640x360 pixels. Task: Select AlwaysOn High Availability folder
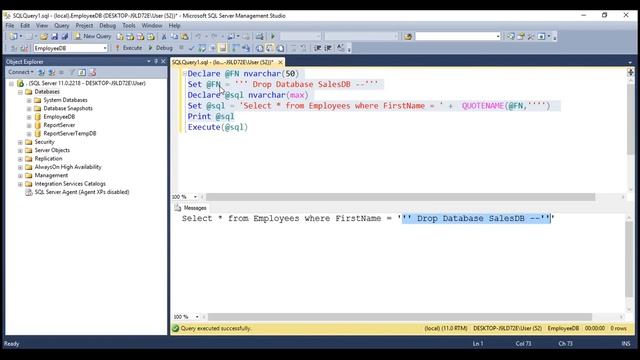[x=68, y=167]
